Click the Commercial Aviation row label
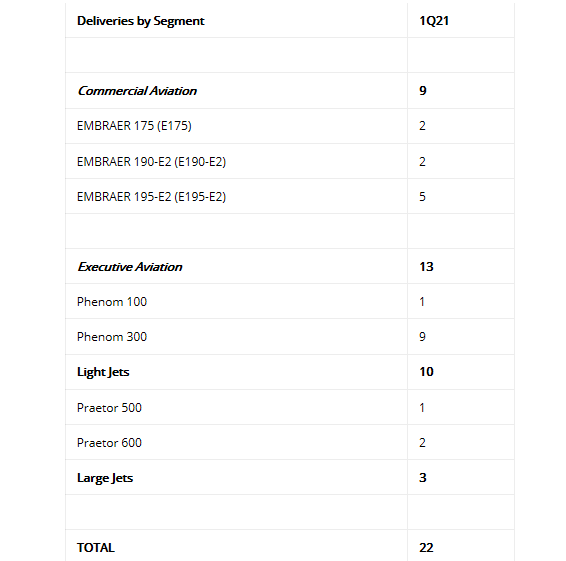 pos(137,91)
